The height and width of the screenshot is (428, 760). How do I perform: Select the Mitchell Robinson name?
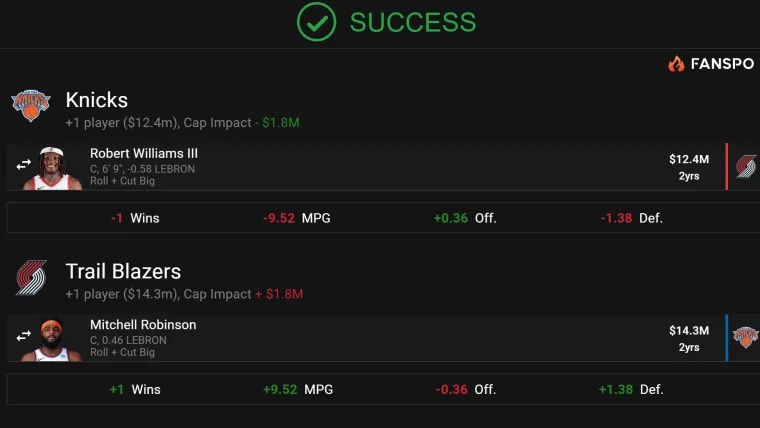click(x=143, y=325)
